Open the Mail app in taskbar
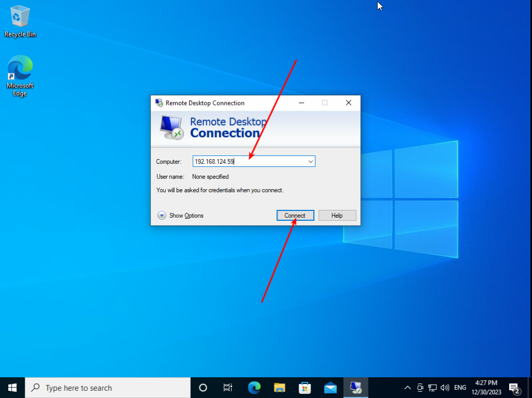The image size is (532, 398). pos(330,388)
